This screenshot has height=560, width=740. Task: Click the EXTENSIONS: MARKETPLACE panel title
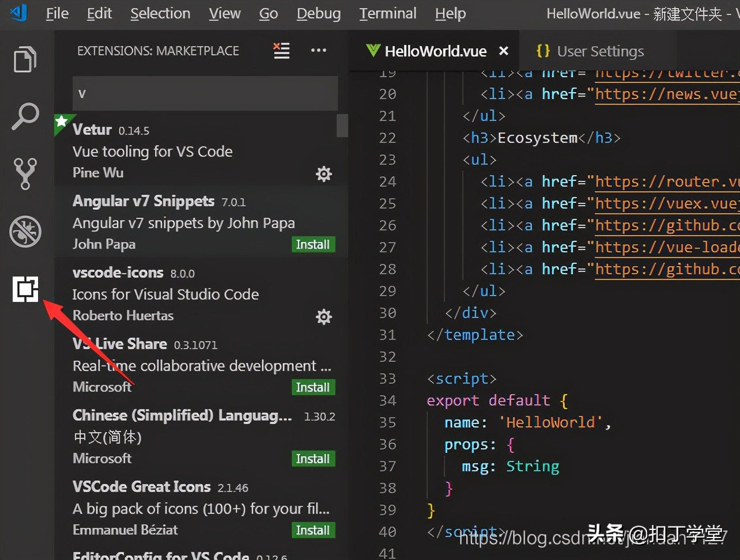[158, 51]
